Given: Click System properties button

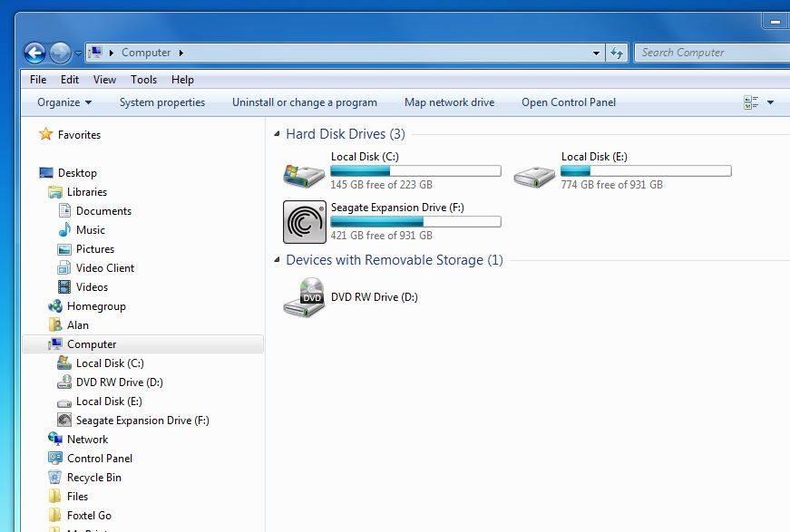Looking at the screenshot, I should [162, 102].
